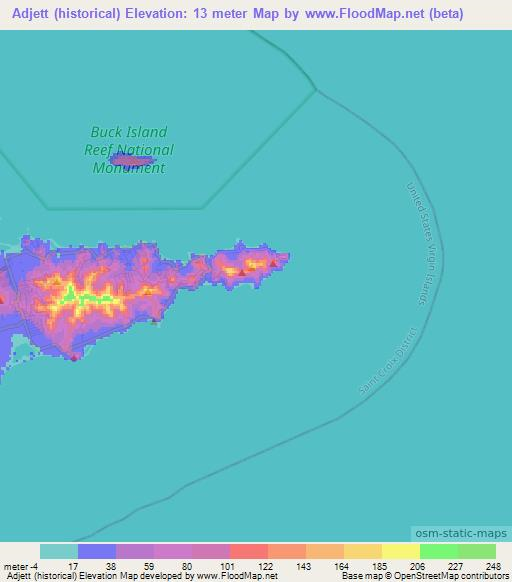Click the legend label 'meter -4'
Image resolution: width=512 pixels, height=582 pixels.
21,567
